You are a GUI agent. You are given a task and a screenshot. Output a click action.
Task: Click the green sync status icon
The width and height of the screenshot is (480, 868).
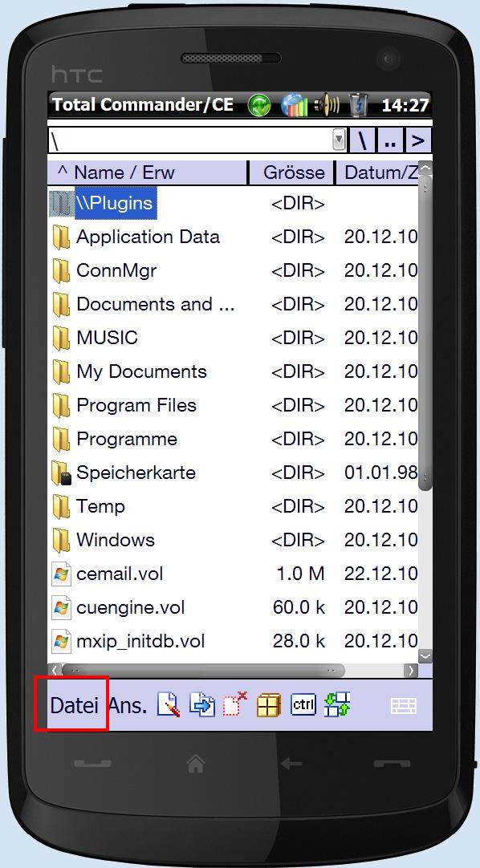pyautogui.click(x=259, y=104)
